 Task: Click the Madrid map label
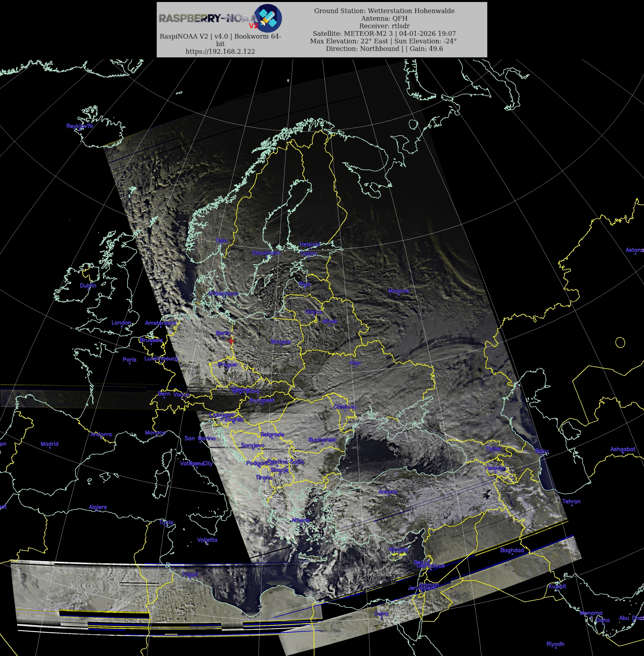(49, 444)
